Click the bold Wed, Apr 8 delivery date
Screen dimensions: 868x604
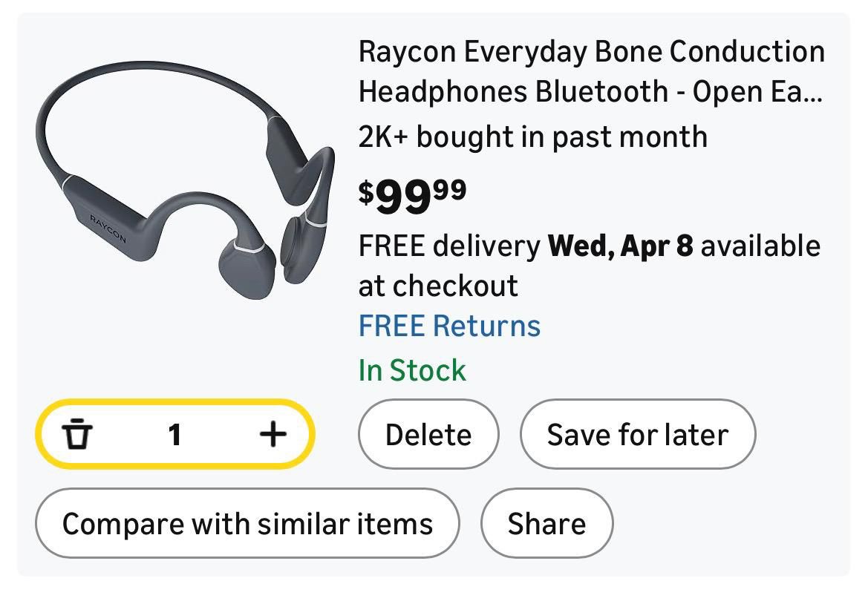620,246
